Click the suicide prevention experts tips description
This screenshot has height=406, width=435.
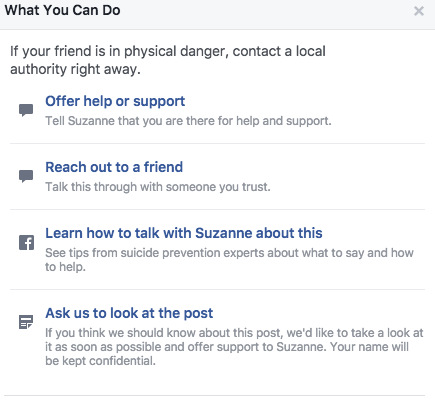[x=229, y=260]
